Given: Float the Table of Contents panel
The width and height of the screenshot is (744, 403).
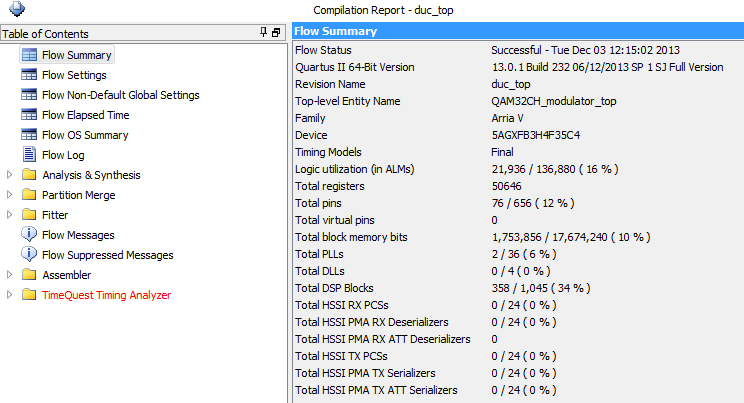Looking at the screenshot, I should 276,33.
